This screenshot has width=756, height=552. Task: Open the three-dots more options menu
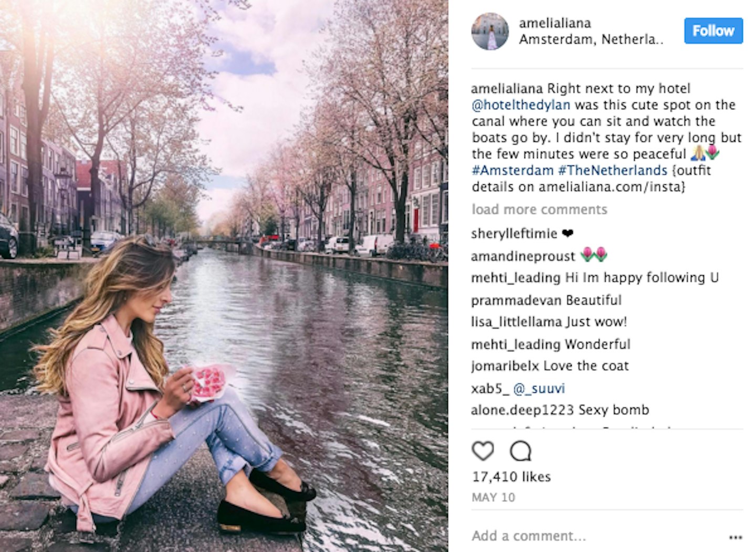coord(736,537)
